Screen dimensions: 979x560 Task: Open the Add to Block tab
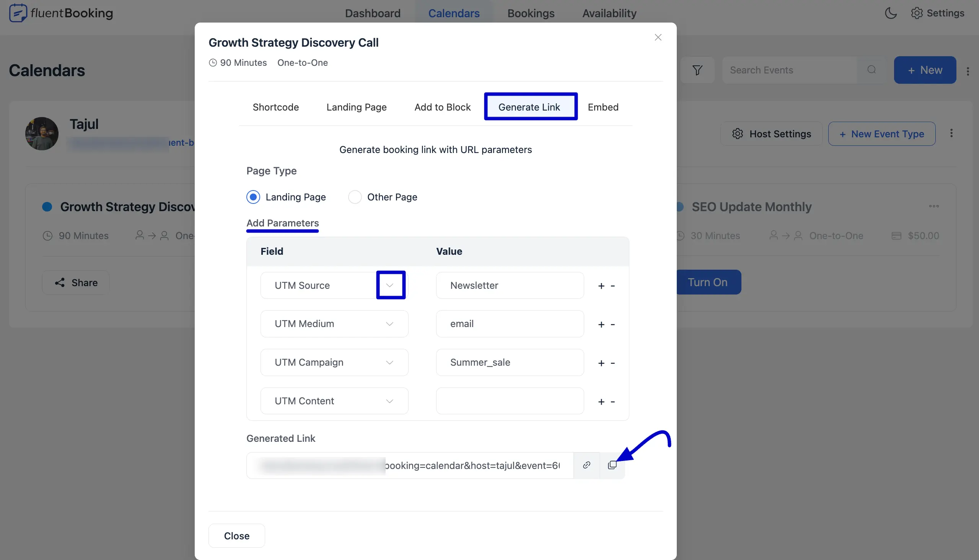pyautogui.click(x=442, y=107)
